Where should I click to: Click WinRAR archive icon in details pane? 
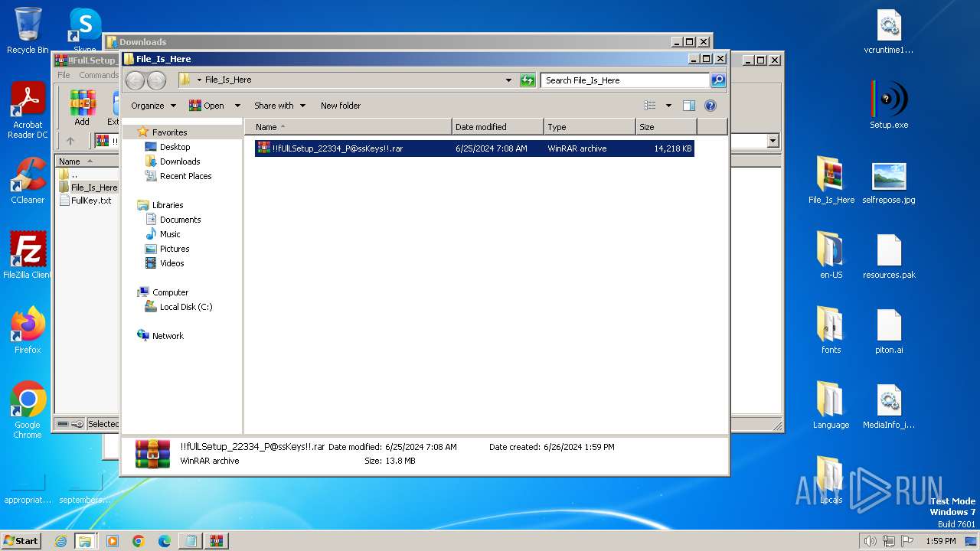[x=152, y=453]
